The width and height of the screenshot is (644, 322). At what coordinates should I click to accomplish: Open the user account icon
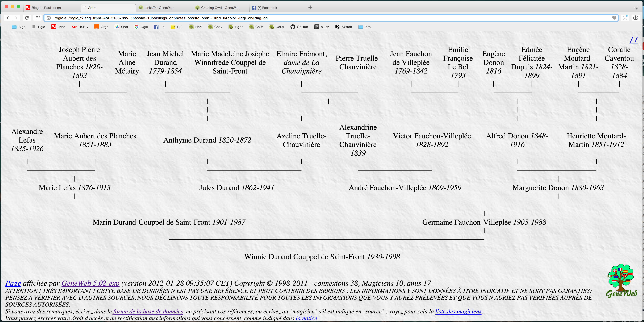[x=636, y=18]
